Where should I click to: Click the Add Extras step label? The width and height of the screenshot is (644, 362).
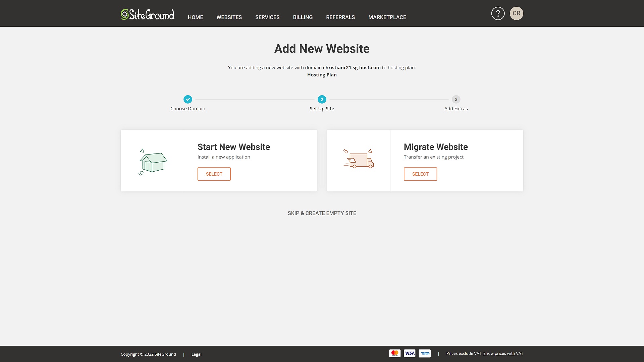click(456, 109)
